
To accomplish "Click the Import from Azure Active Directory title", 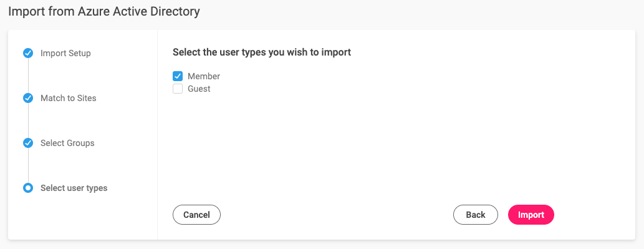I will click(x=104, y=11).
